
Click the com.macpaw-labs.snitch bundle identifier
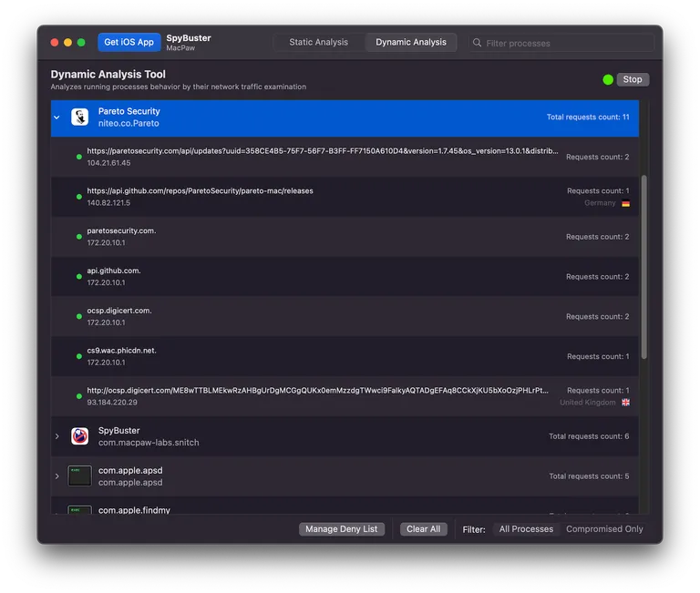149,442
